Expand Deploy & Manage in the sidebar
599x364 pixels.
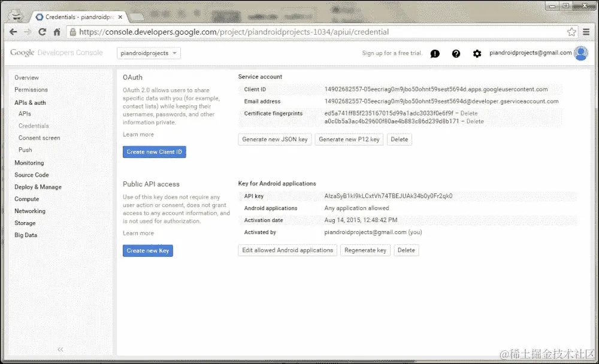click(38, 187)
